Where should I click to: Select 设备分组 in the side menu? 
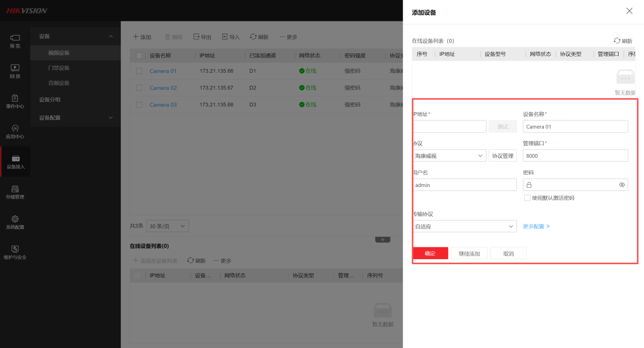click(50, 100)
